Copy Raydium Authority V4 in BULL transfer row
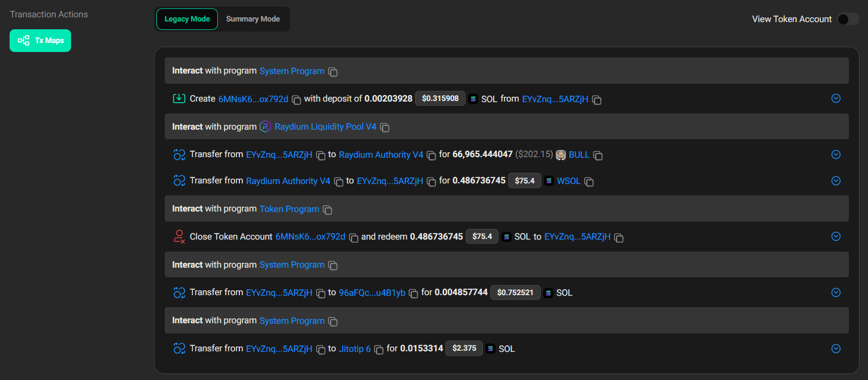Image resolution: width=868 pixels, height=380 pixels. tap(432, 155)
